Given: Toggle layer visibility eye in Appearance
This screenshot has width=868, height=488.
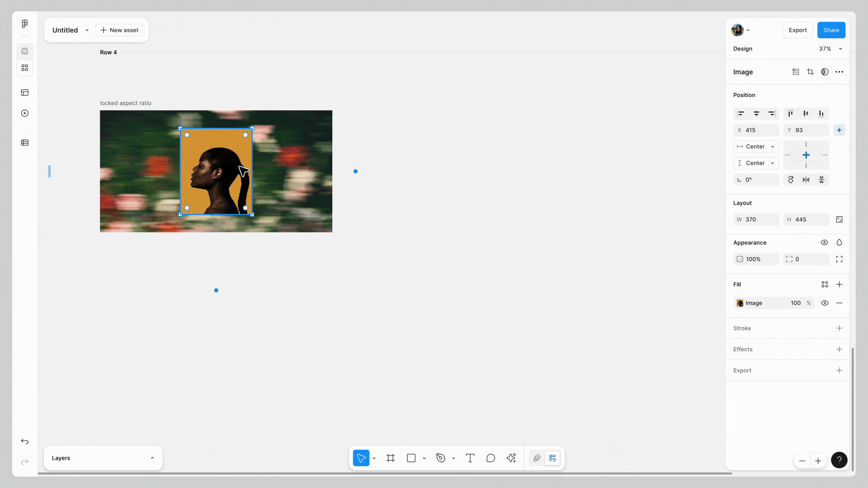Looking at the screenshot, I should click(x=824, y=243).
